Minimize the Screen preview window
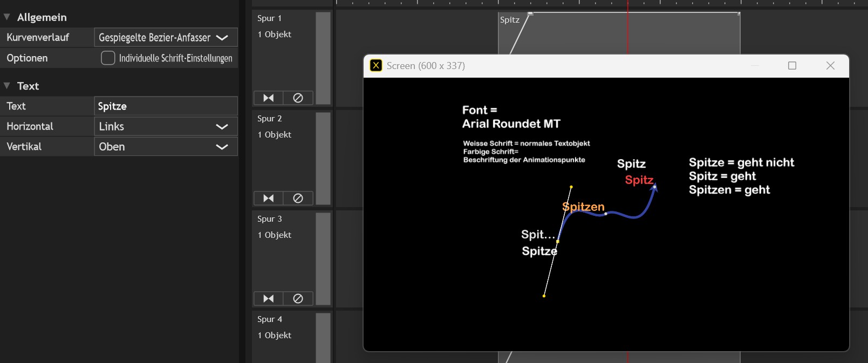 (755, 66)
